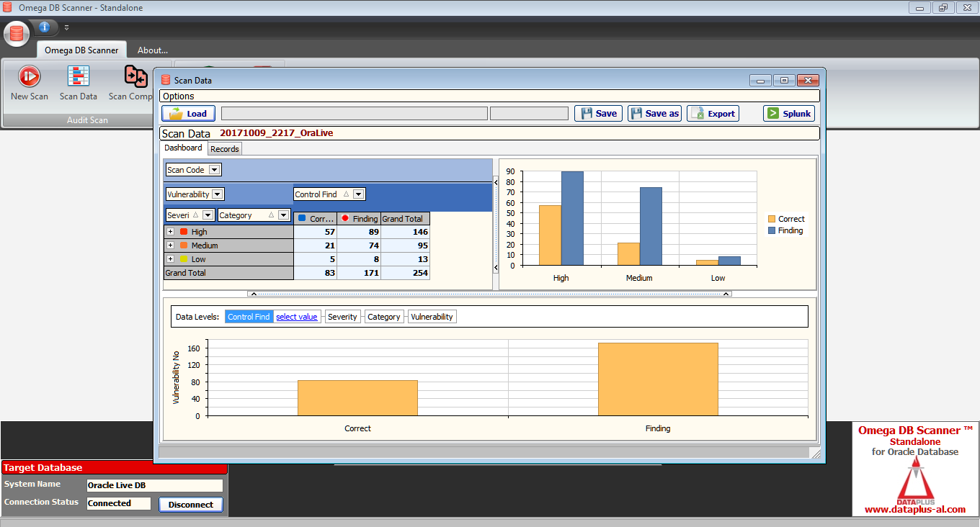Viewport: 980px width, 527px height.
Task: Send scan data to Splunk
Action: (x=789, y=113)
